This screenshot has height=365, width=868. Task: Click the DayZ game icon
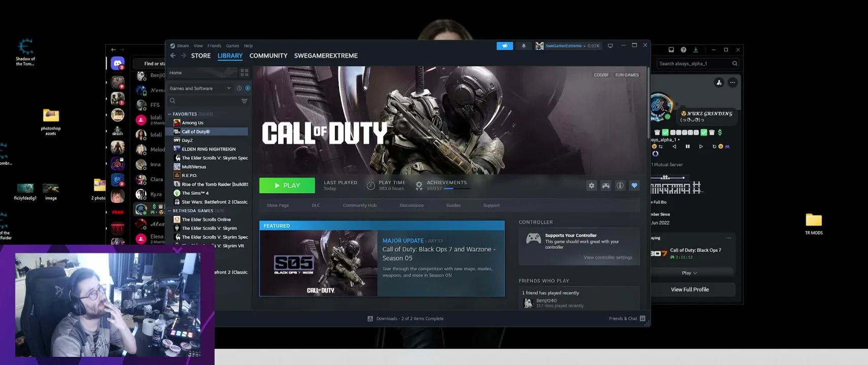(177, 140)
